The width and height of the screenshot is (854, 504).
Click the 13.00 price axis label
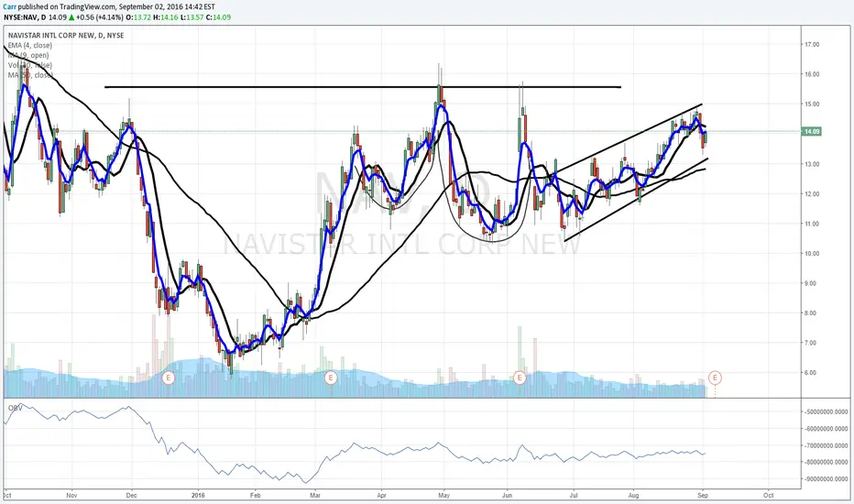click(812, 164)
